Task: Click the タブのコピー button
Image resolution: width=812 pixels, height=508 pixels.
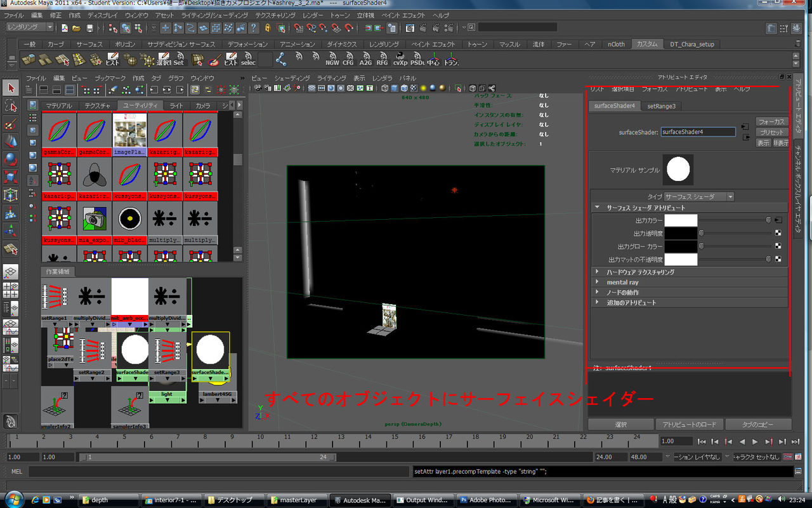Action: click(x=758, y=424)
